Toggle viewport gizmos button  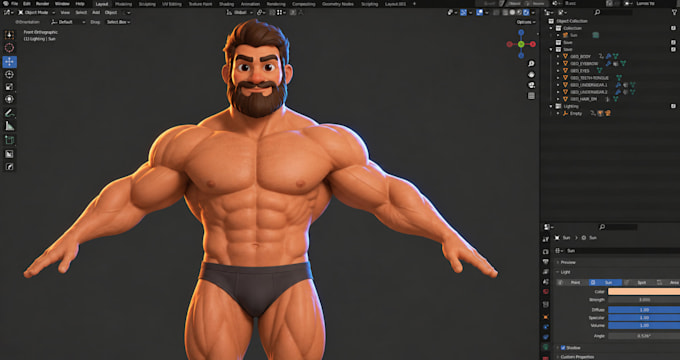(464, 13)
